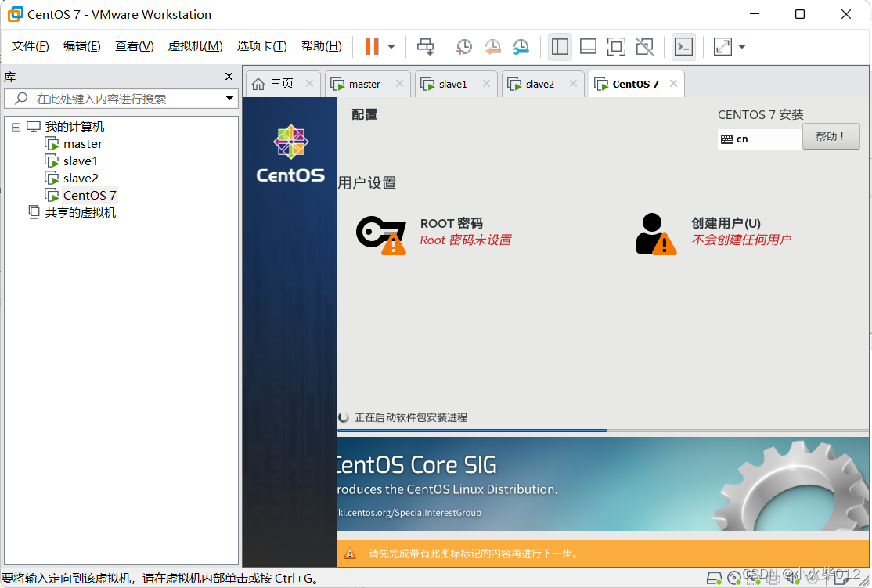872x588 pixels.
Task: Open snapshot manager wrench-clock icon
Action: tap(521, 47)
